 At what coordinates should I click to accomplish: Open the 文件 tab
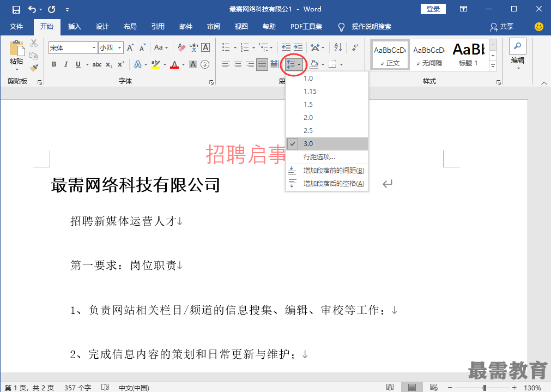(x=16, y=26)
